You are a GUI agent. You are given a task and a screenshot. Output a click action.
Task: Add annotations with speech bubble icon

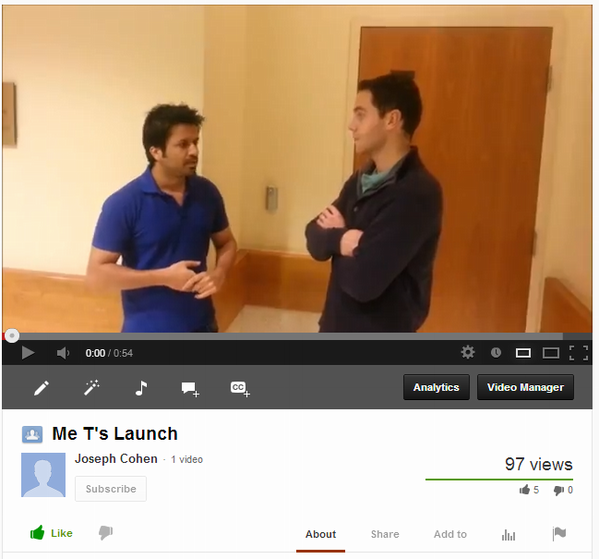pyautogui.click(x=190, y=389)
